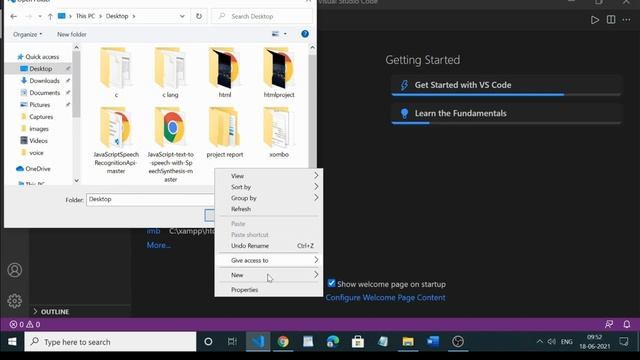Open Learn the Fundamentals walkthrough
640x360 pixels.
pos(506,114)
